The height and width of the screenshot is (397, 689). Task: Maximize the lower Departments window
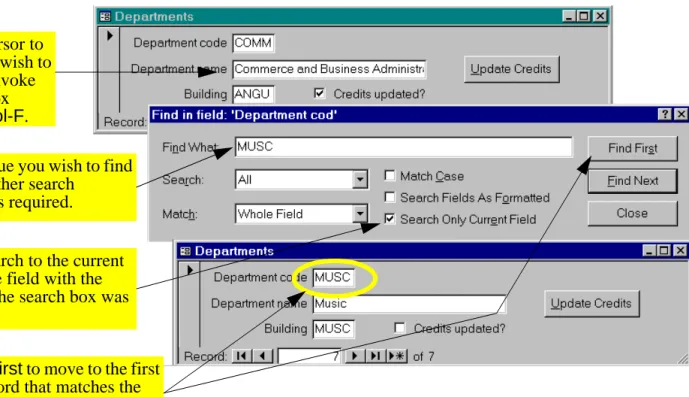(664, 251)
